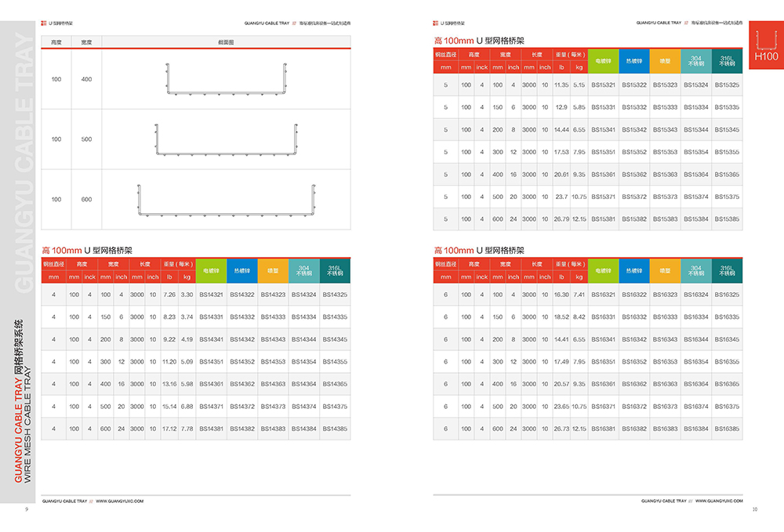
Task: Click green 电镀锌 header in top-right table
Action: point(604,61)
